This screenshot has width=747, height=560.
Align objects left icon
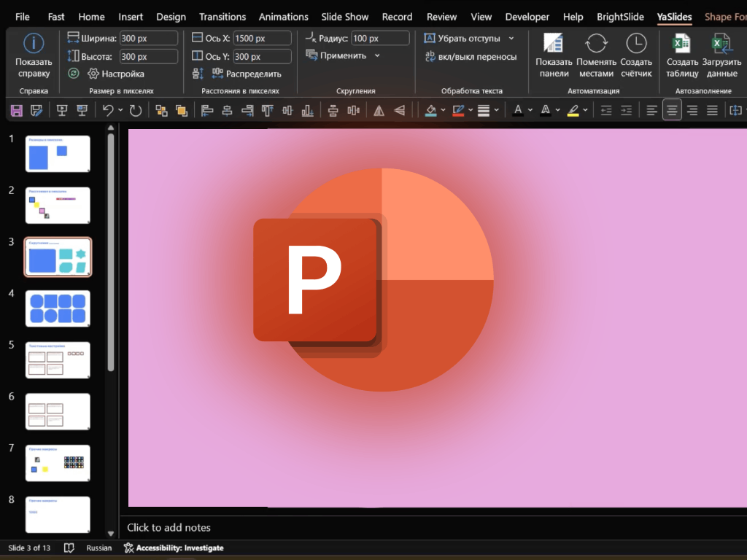(x=206, y=111)
